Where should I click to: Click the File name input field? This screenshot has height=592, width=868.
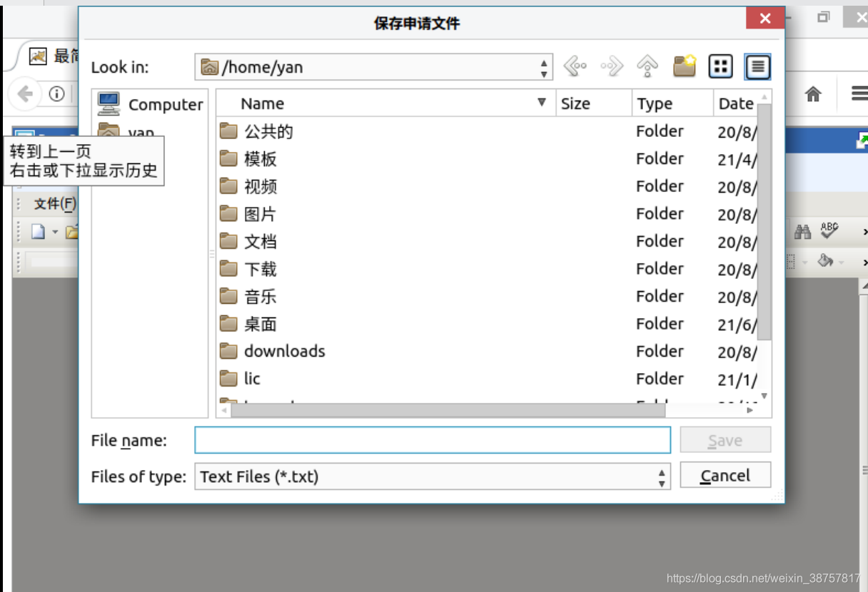coord(433,440)
